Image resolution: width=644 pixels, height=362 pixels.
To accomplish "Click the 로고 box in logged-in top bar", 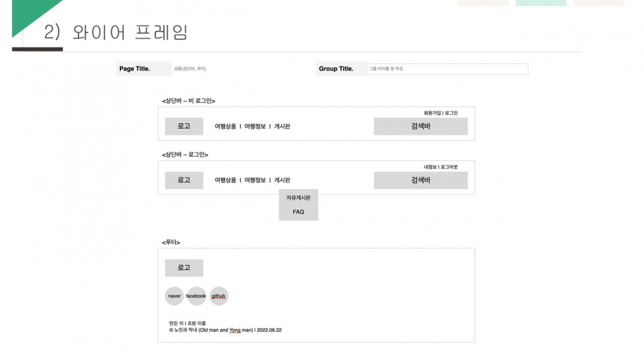I will (x=184, y=180).
